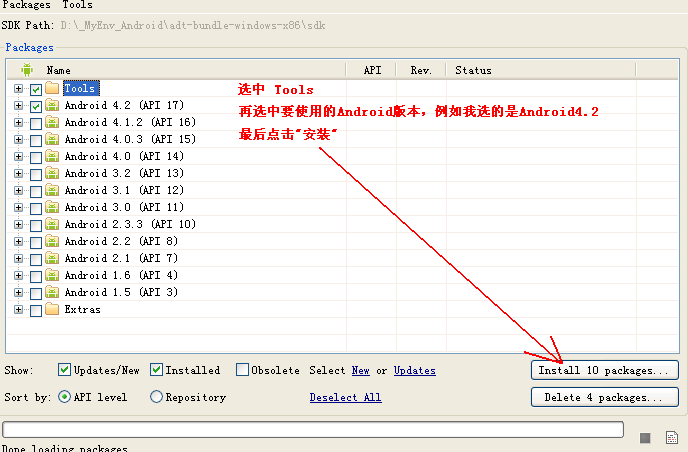
Task: Click the Android 1.6 (API 4) package icon
Action: coord(52,276)
